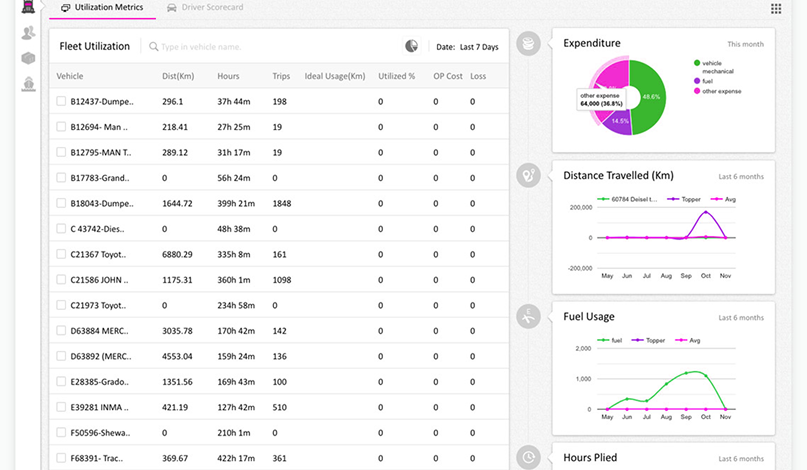This screenshot has width=807, height=470.
Task: Click the coins icon beside Expenditure card
Action: [528, 43]
